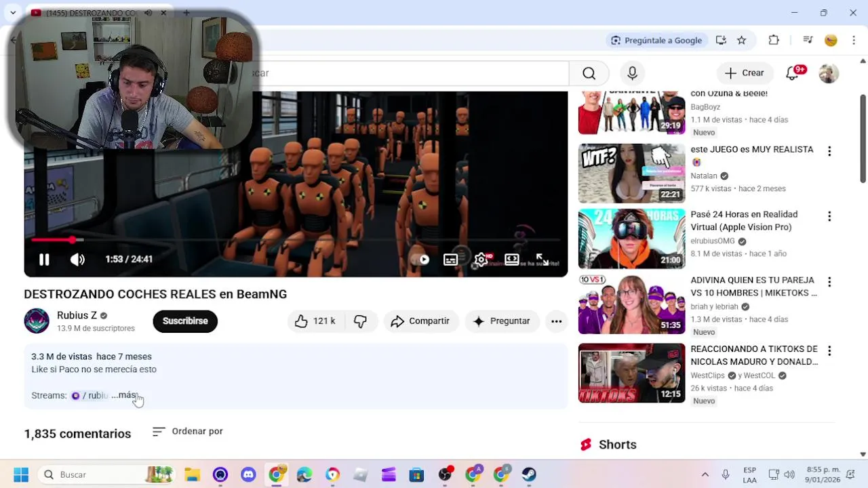Viewport: 868px width, 488px height.
Task: Click Pregúntale a Google button
Action: [x=656, y=40]
